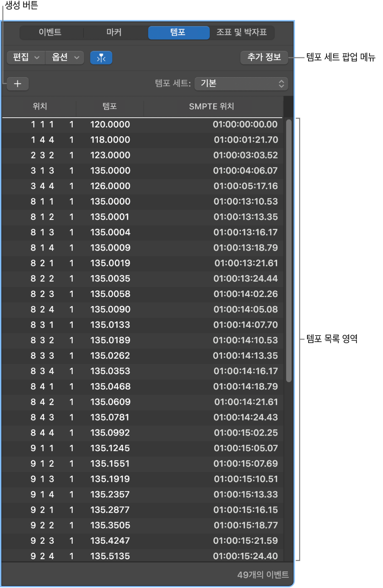Switch to the 마커 tab
The image size is (383, 588).
114,32
